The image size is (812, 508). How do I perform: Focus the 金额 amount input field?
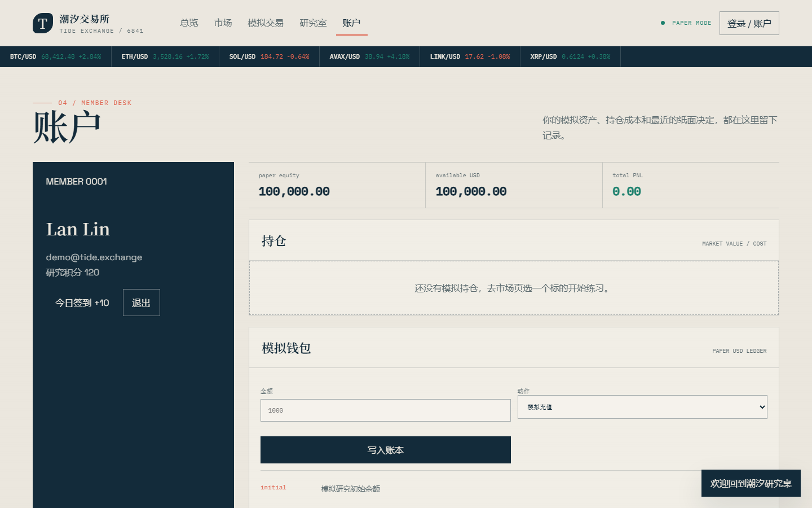point(386,410)
